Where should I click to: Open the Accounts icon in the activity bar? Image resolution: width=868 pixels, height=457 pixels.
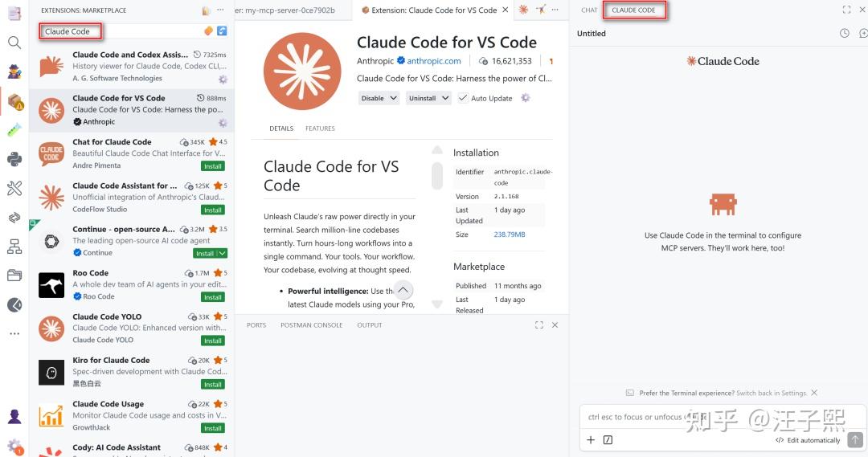(x=14, y=417)
